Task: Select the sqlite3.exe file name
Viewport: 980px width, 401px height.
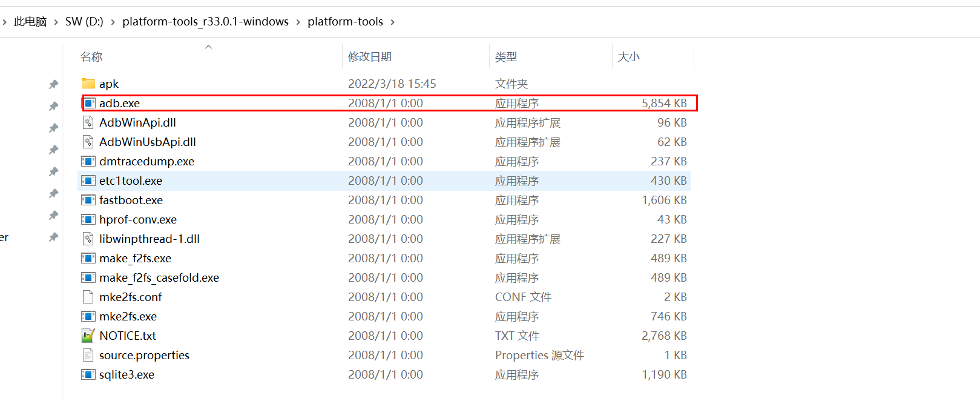Action: (127, 374)
